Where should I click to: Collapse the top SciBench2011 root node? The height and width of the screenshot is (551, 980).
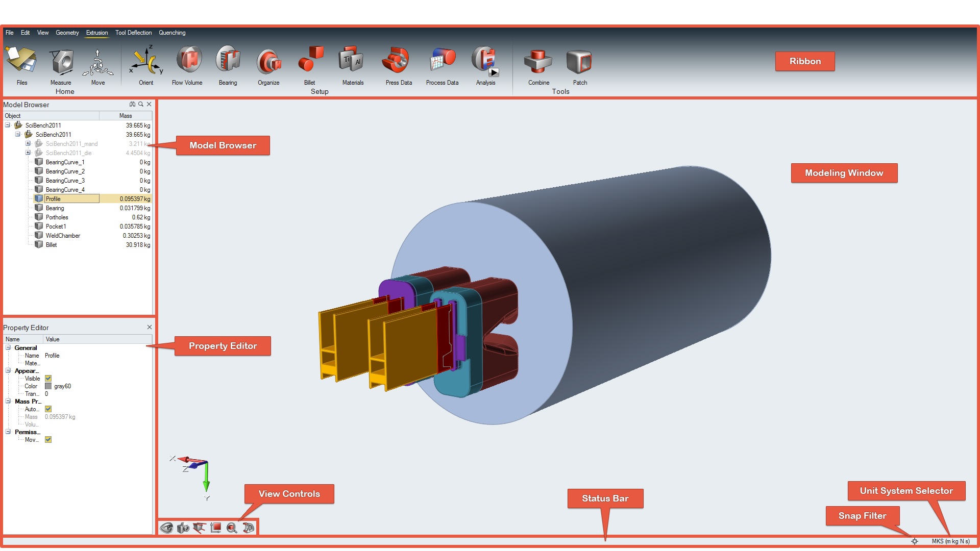coord(8,126)
